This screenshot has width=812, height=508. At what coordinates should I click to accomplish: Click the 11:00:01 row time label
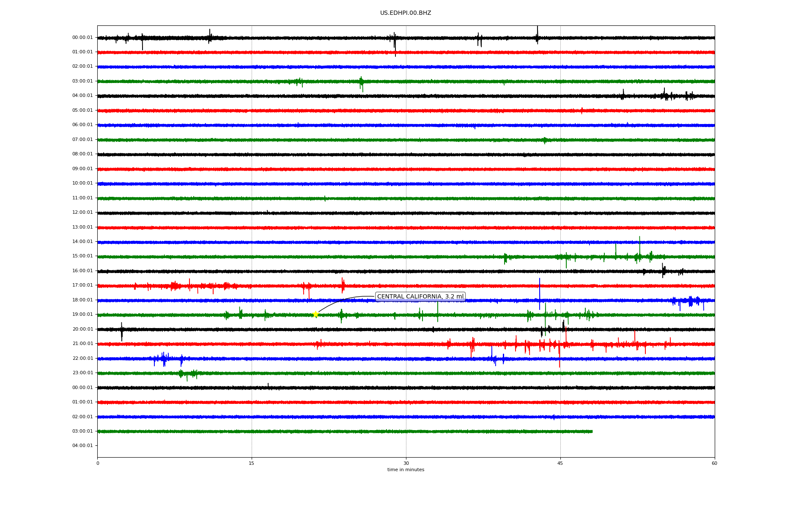pos(82,198)
